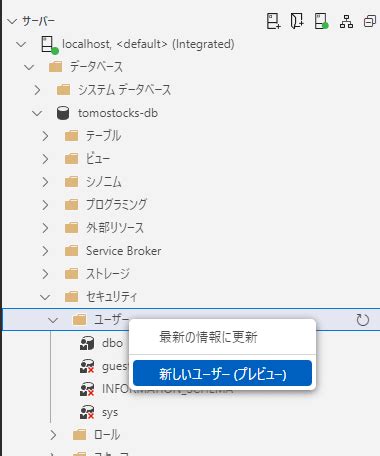Click the サーバー header label
This screenshot has height=456, width=380.
coord(38,21)
